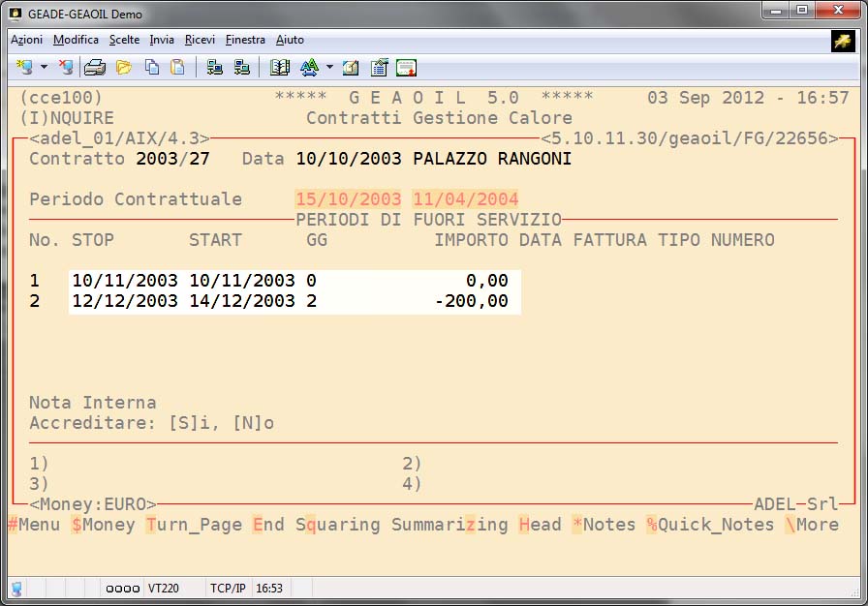Image resolution: width=868 pixels, height=606 pixels.
Task: Click the %Quick_Notes command
Action: [710, 525]
